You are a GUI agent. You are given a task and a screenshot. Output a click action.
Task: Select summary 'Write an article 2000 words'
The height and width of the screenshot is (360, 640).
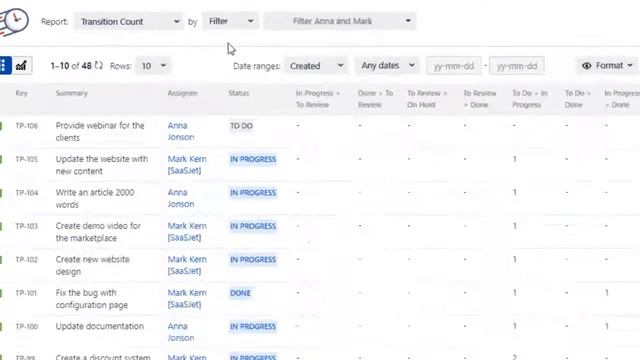(x=95, y=198)
